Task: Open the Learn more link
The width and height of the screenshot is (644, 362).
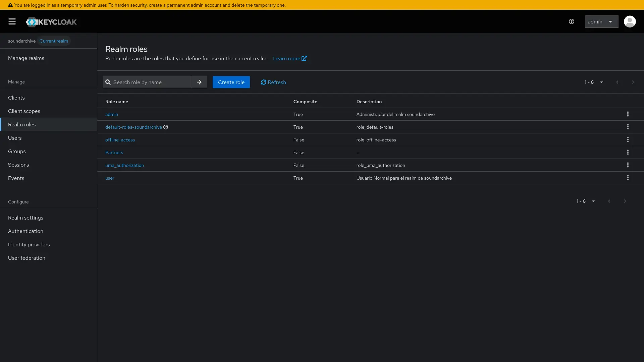Action: (x=290, y=58)
